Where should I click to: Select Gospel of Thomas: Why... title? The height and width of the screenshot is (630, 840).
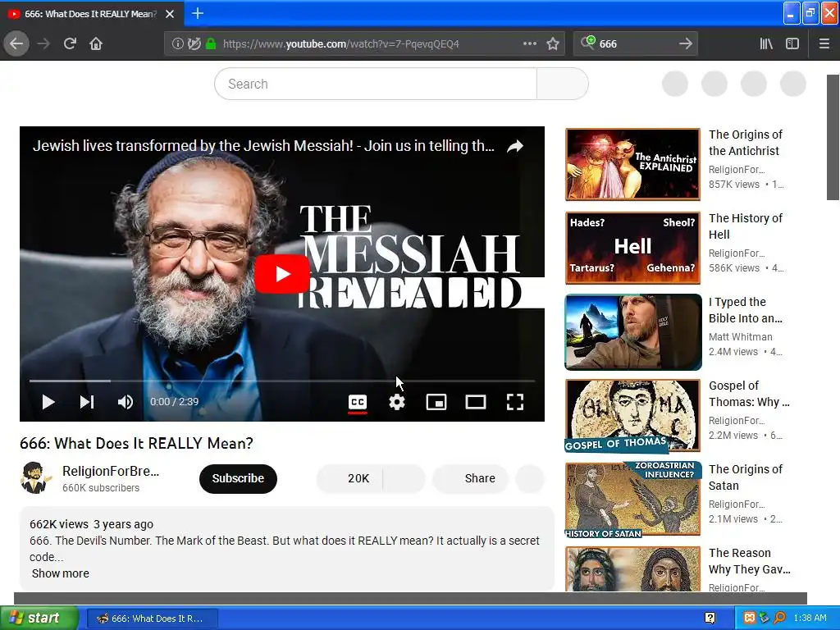(749, 393)
